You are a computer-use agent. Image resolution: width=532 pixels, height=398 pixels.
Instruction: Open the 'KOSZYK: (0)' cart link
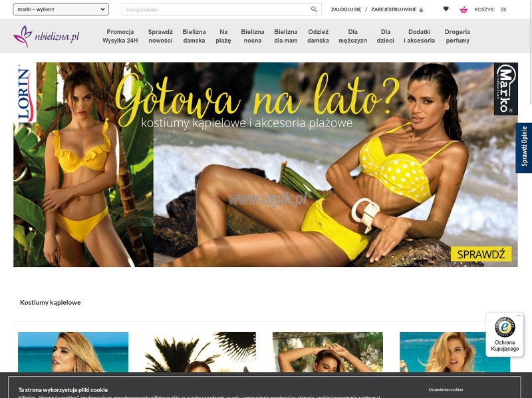click(490, 9)
